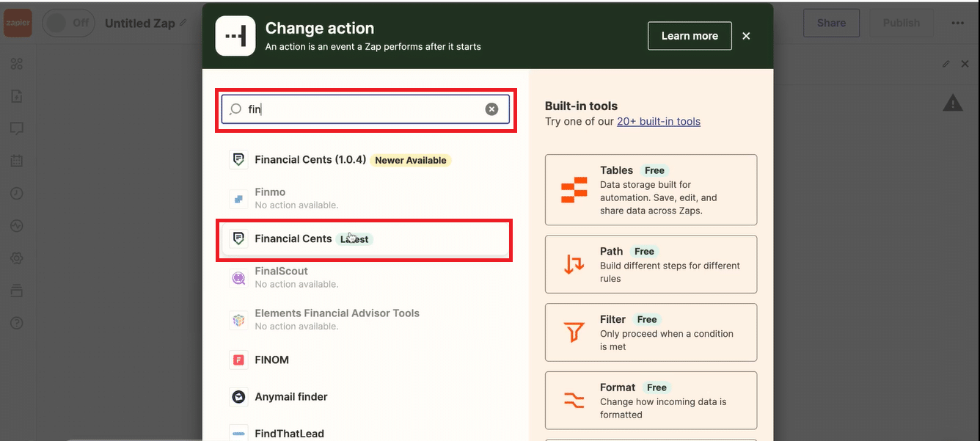Click the Financial Cents (1.0.4) icon
The width and height of the screenshot is (980, 441).
coord(238,159)
